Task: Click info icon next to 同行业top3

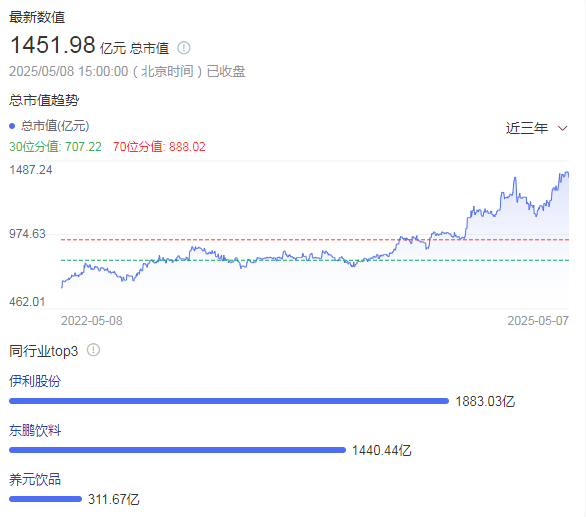Action: pyautogui.click(x=93, y=350)
